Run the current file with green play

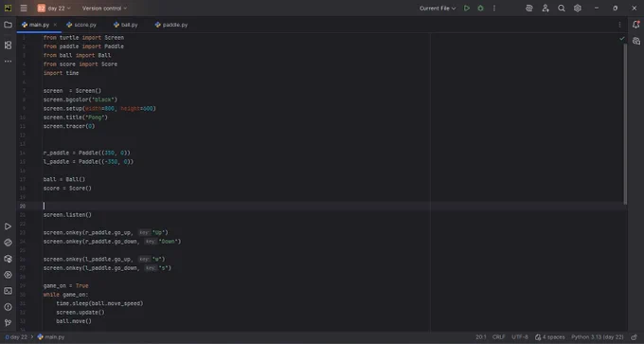pos(467,9)
